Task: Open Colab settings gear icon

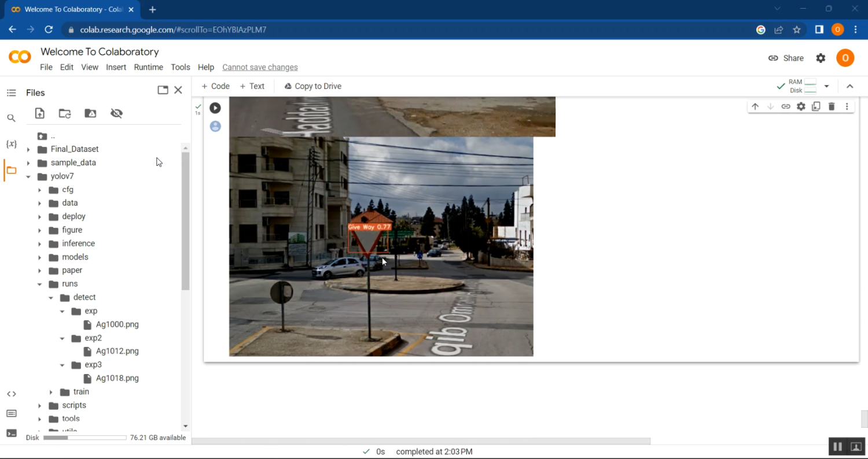Action: [x=821, y=58]
